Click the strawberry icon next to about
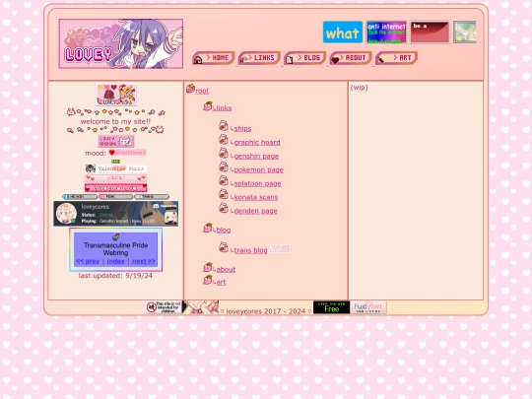The width and height of the screenshot is (532, 399). [x=208, y=267]
